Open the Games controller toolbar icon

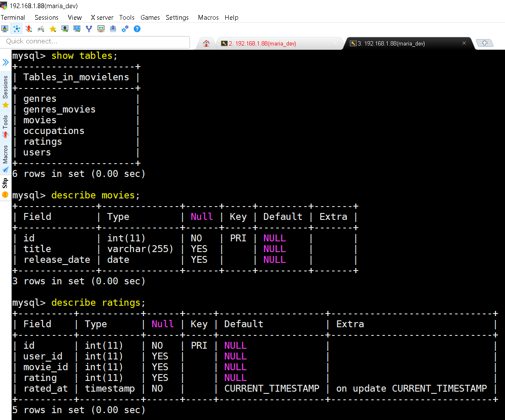point(41,29)
